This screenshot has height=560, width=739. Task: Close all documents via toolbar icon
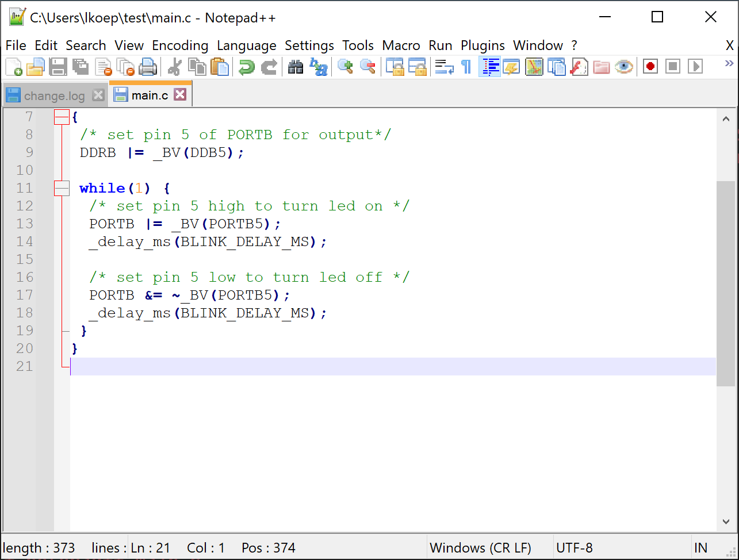125,67
